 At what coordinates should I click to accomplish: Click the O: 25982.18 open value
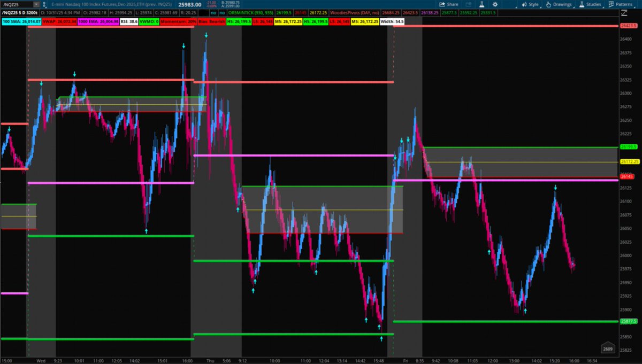(x=95, y=12)
